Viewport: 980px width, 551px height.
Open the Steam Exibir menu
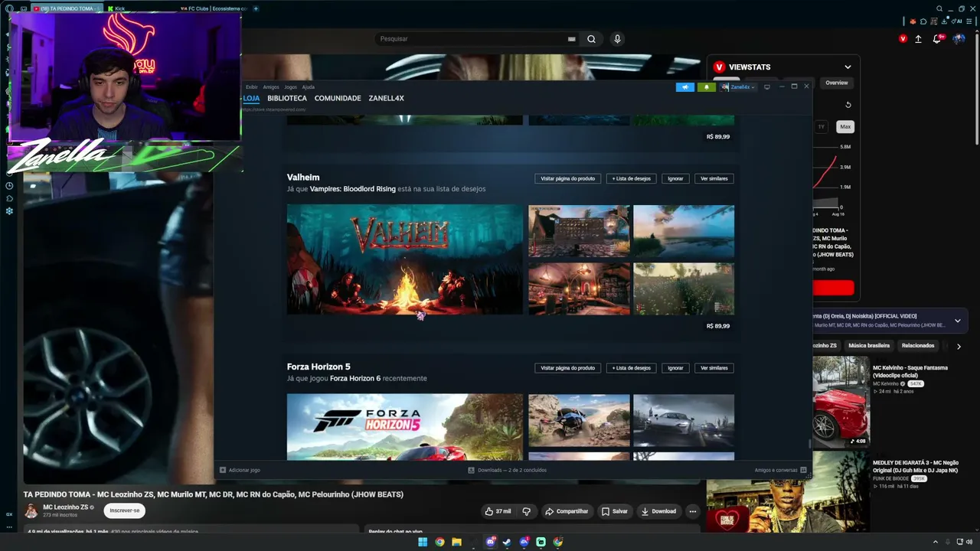click(252, 87)
